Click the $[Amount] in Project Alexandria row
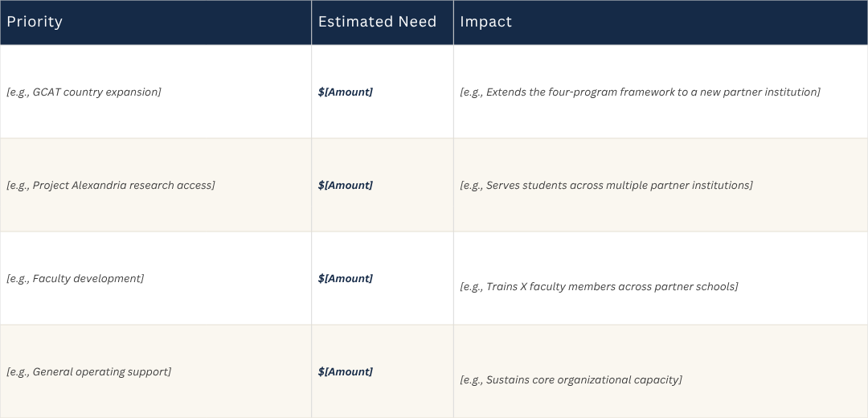This screenshot has width=868, height=418. 346,185
